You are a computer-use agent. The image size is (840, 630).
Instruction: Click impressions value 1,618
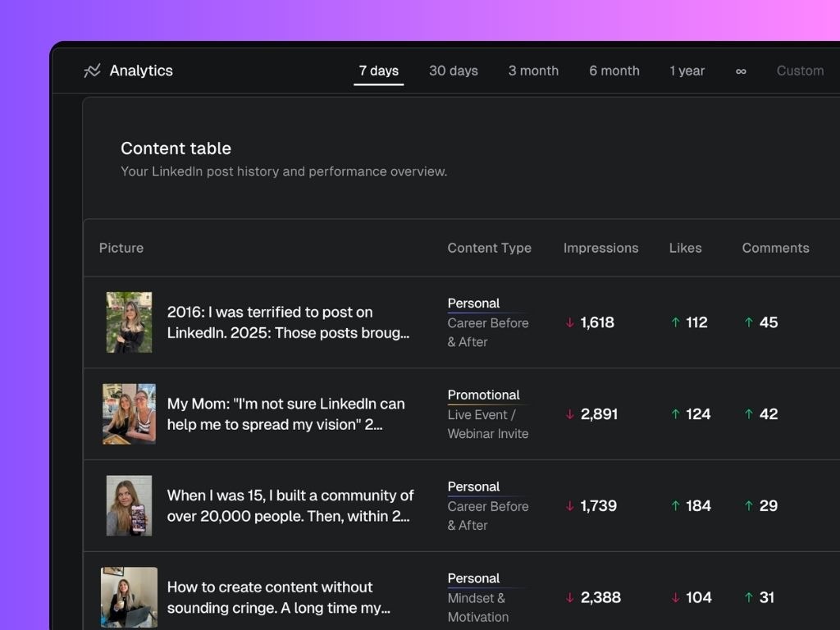coord(597,322)
